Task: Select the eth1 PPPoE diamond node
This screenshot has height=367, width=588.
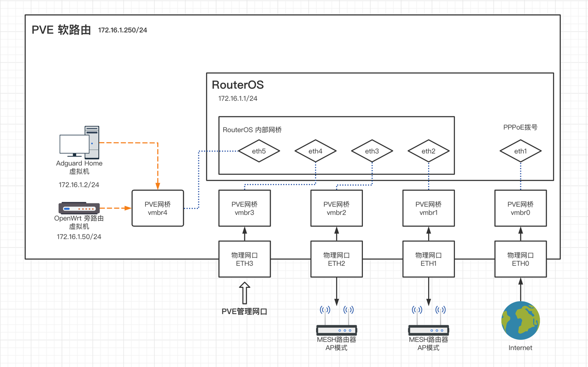Action: click(x=520, y=151)
